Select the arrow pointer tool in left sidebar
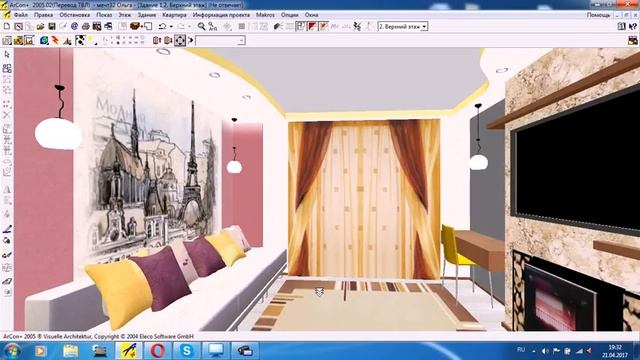The image size is (640, 360). pyautogui.click(x=7, y=54)
